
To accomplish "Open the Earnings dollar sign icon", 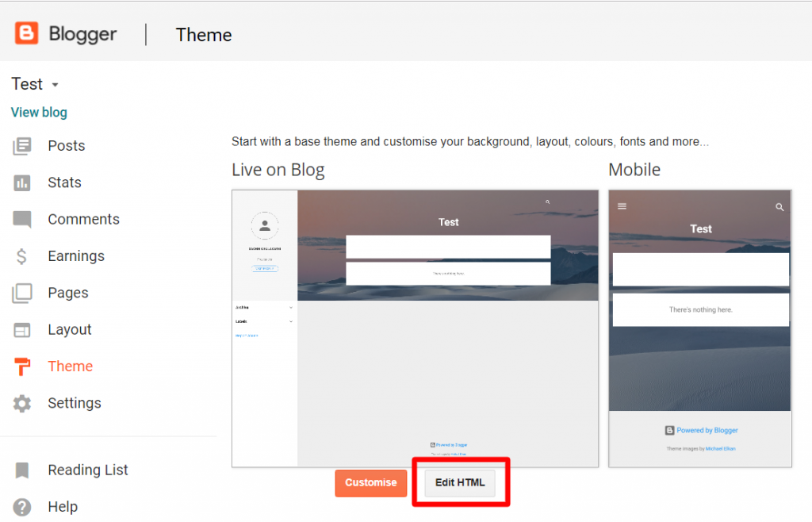I will [21, 256].
